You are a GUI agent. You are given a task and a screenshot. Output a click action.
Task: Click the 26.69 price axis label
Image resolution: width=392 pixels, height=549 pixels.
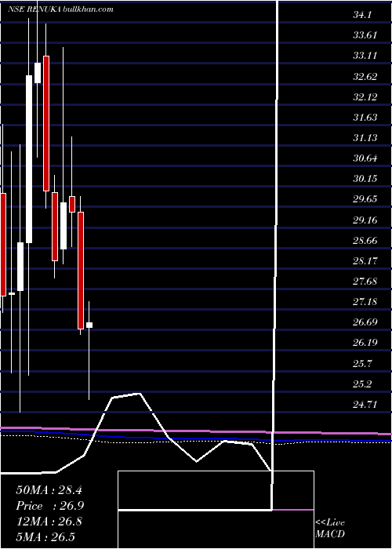365,322
